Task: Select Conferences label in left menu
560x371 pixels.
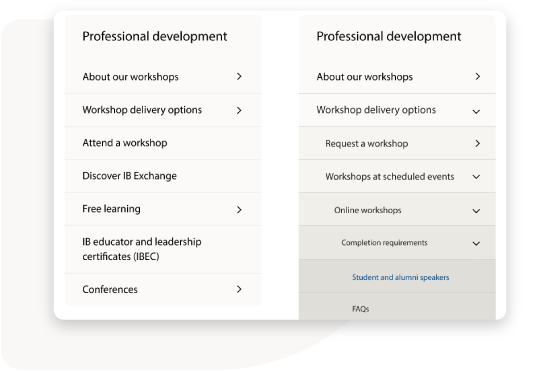Action: click(x=110, y=289)
